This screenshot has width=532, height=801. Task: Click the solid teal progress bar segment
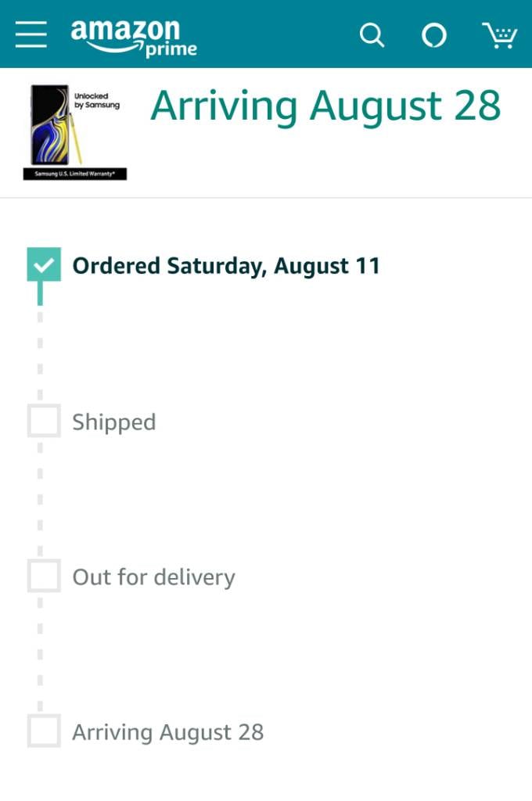click(41, 293)
